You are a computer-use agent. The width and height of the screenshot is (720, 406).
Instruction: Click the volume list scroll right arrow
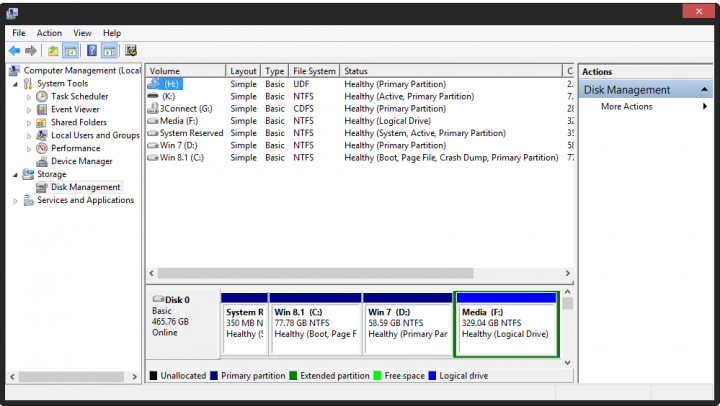[x=568, y=273]
